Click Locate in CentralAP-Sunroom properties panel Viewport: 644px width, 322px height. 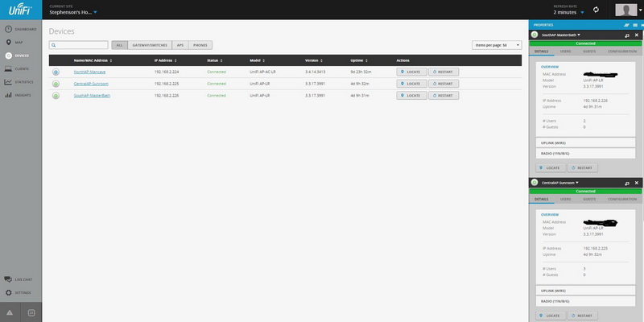coord(551,316)
